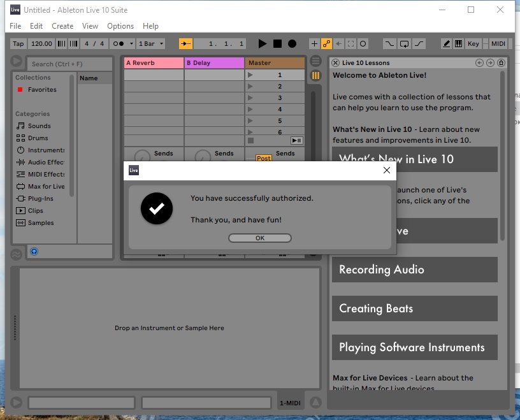Image resolution: width=520 pixels, height=420 pixels.
Task: Enable Key Map Mode
Action: coord(473,44)
